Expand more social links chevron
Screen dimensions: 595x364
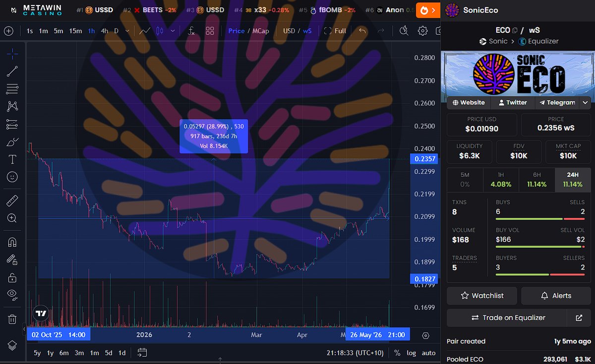(x=585, y=103)
